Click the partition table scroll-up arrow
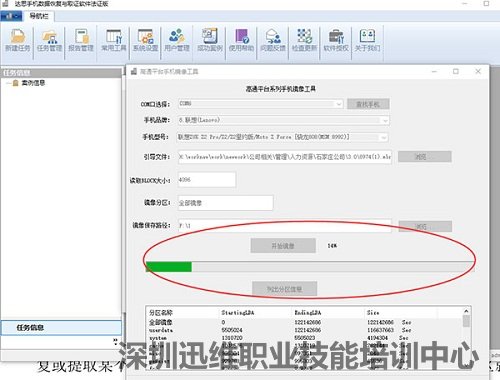Image resolution: width=500 pixels, height=380 pixels. pyautogui.click(x=466, y=311)
